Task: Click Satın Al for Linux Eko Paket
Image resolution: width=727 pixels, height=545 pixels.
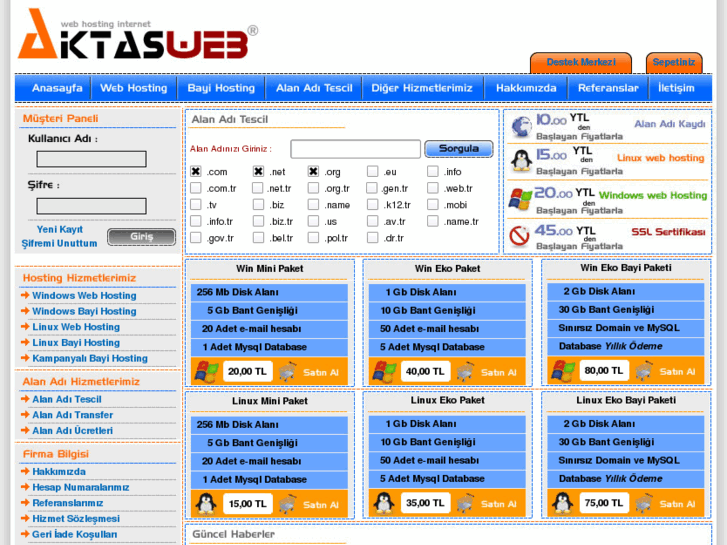Action: click(x=498, y=504)
